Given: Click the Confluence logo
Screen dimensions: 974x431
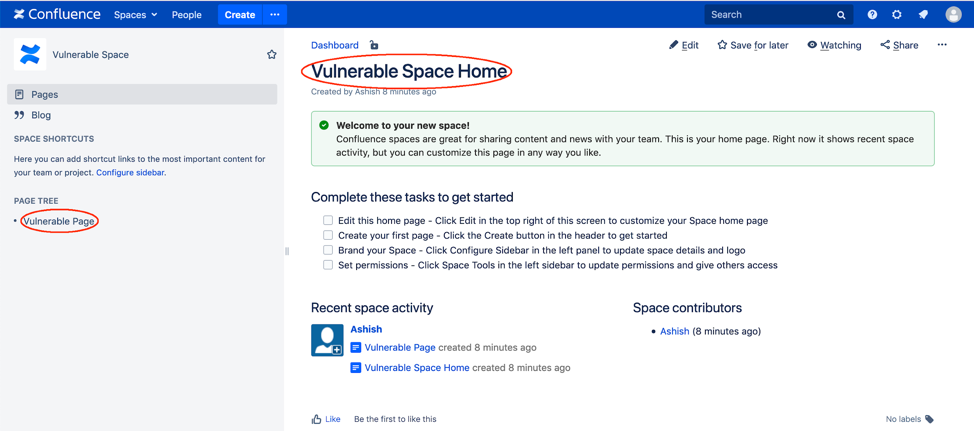Looking at the screenshot, I should coord(57,15).
